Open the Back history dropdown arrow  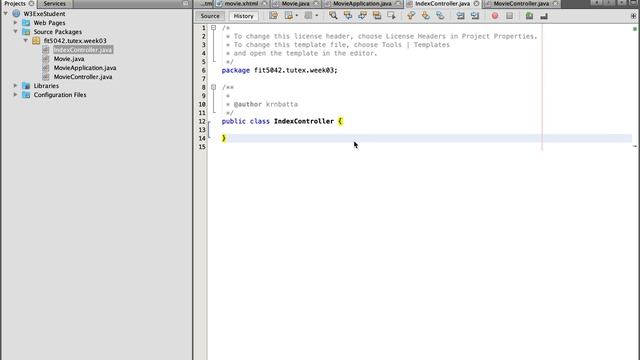(x=296, y=16)
